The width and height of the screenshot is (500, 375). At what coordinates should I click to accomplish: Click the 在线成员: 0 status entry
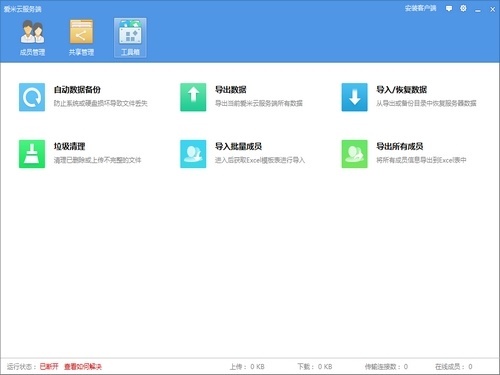(x=454, y=367)
